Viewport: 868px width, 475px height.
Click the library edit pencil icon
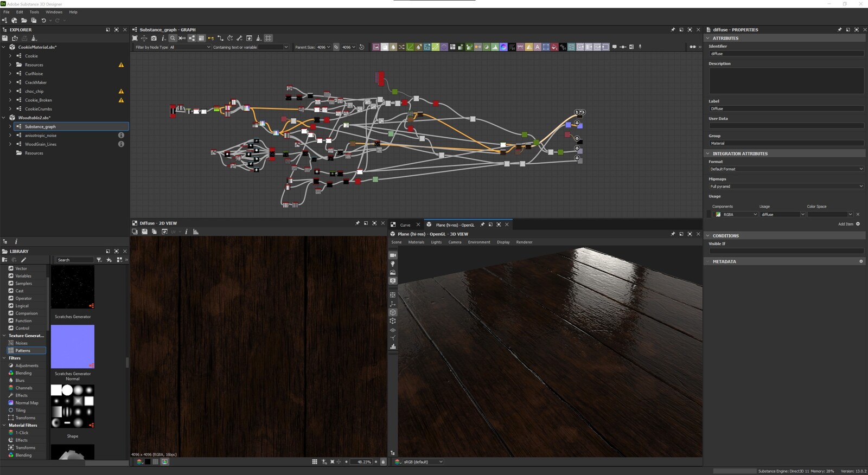(x=23, y=260)
